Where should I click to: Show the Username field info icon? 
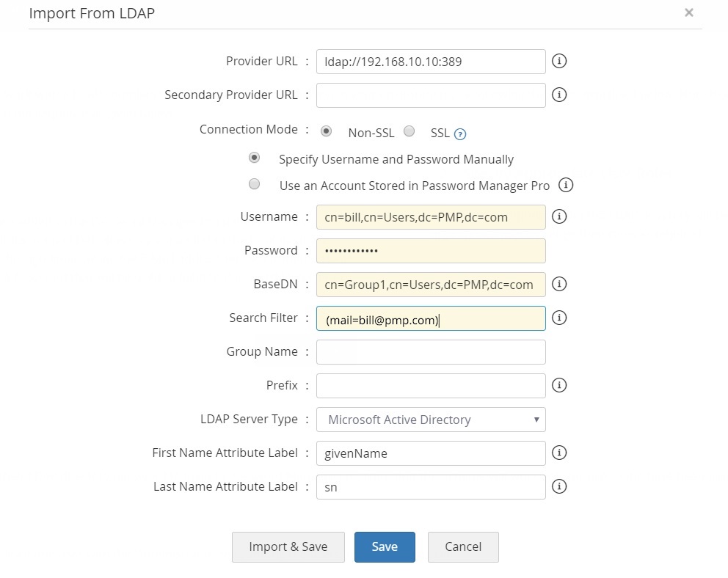point(559,216)
